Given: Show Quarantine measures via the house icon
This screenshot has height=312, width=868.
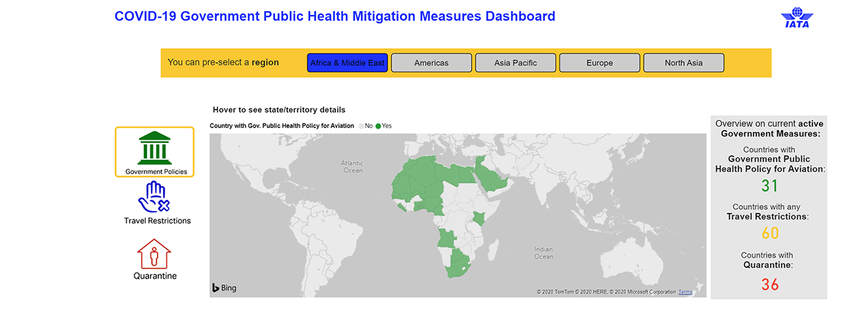Looking at the screenshot, I should pos(154,253).
